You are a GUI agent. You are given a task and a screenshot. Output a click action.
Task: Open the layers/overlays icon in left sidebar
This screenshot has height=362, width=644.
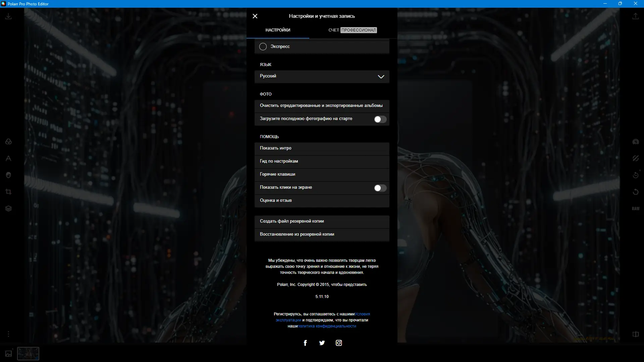coord(8,208)
